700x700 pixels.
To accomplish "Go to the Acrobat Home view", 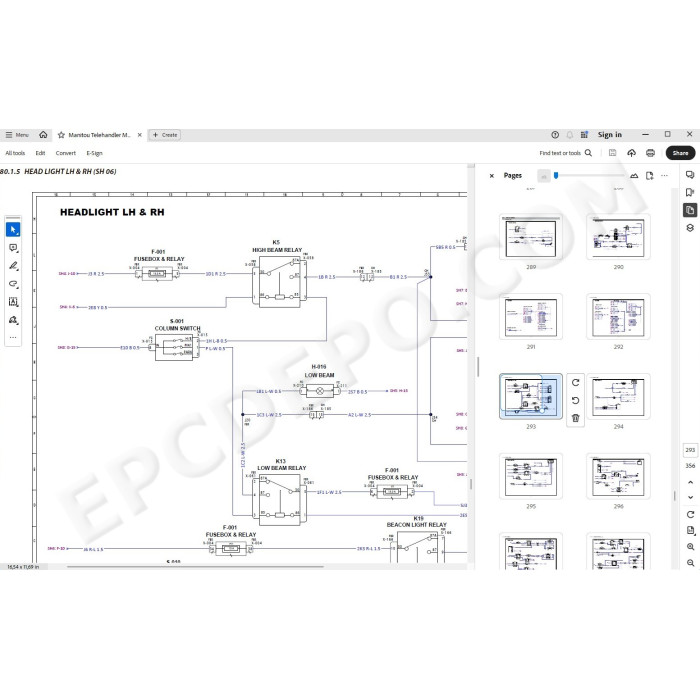I will [43, 135].
